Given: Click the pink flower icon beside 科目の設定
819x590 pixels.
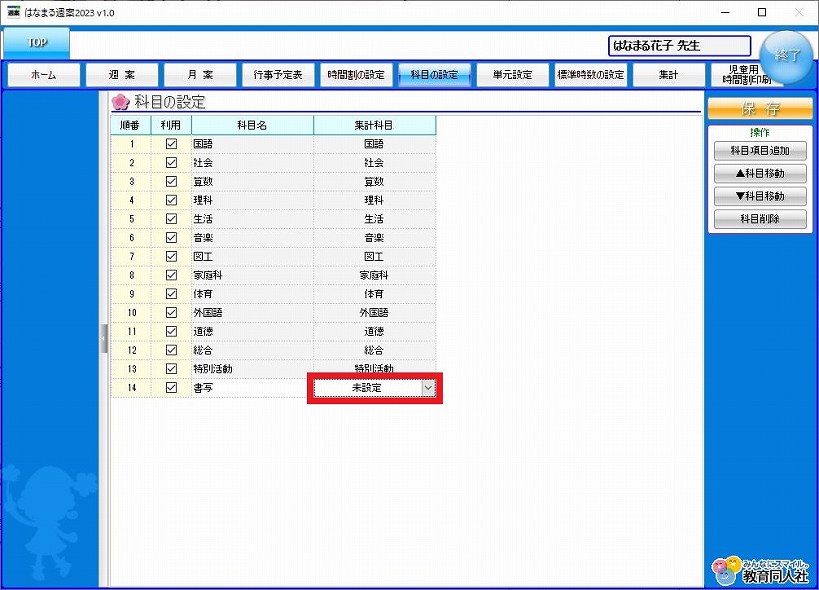Looking at the screenshot, I should pyautogui.click(x=121, y=102).
